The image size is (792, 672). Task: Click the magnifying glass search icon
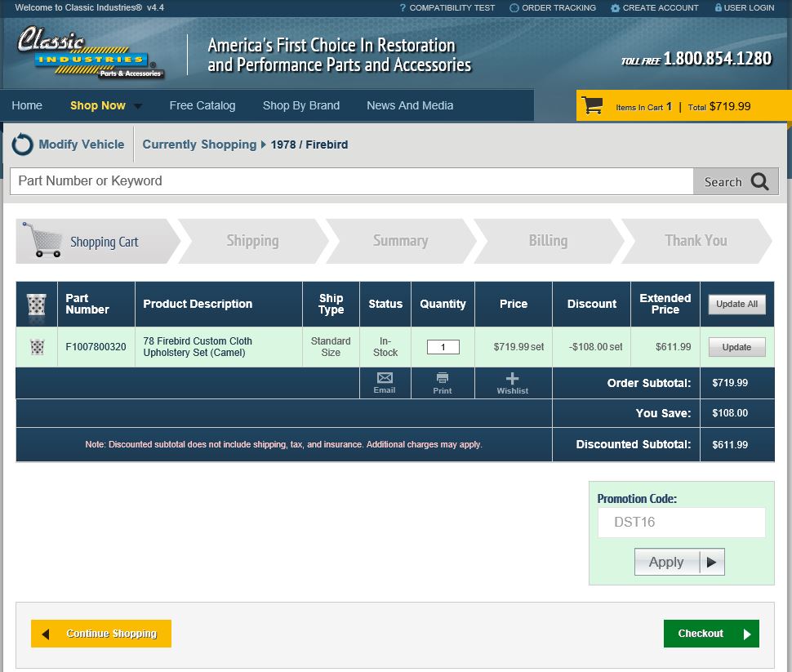point(759,181)
